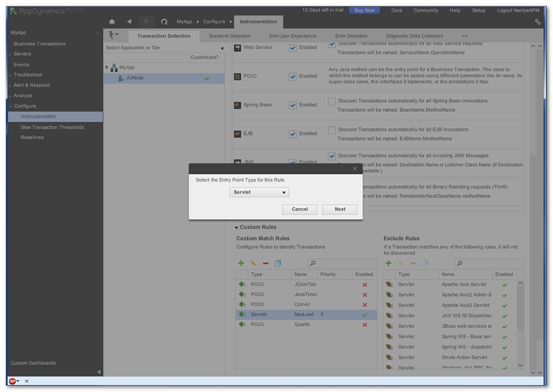Click the Next button in dialog
The height and width of the screenshot is (392, 553).
(x=340, y=209)
